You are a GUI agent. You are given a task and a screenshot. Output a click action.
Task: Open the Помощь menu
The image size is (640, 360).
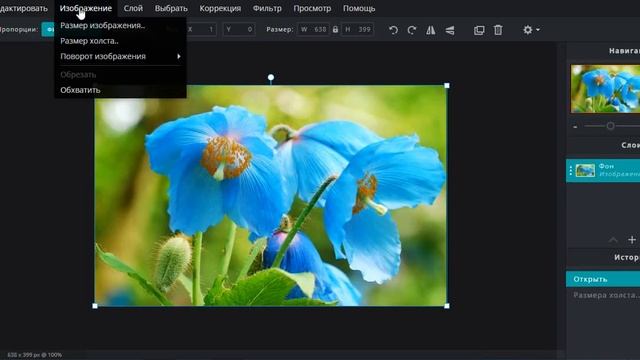click(x=359, y=8)
